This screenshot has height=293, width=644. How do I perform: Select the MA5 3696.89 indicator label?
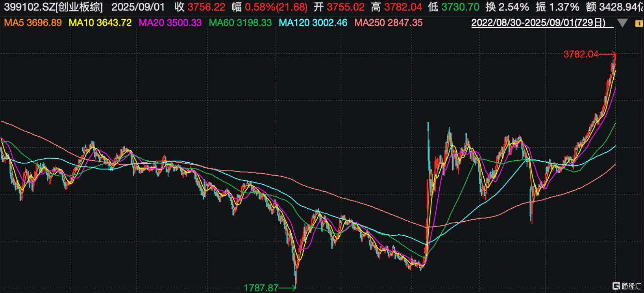click(33, 23)
